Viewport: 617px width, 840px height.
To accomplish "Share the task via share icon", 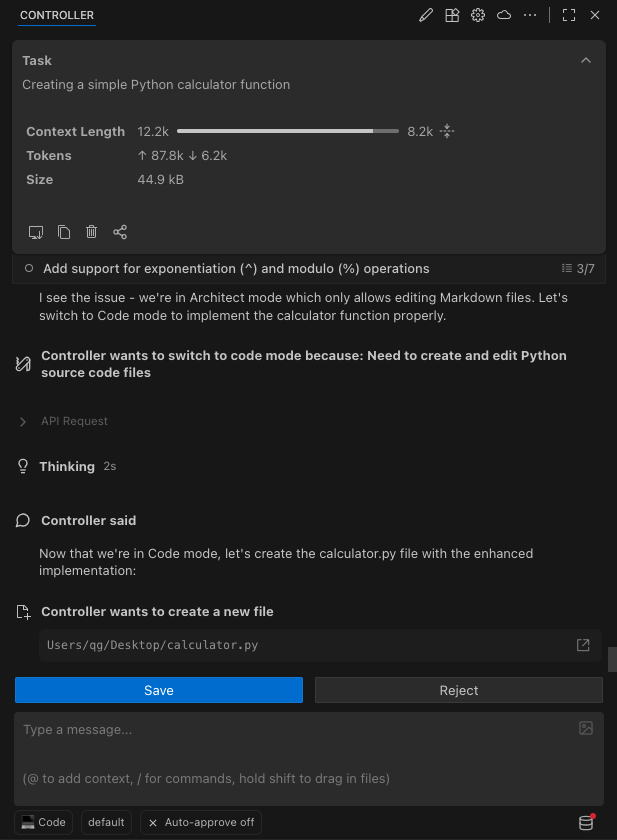I will click(x=120, y=232).
